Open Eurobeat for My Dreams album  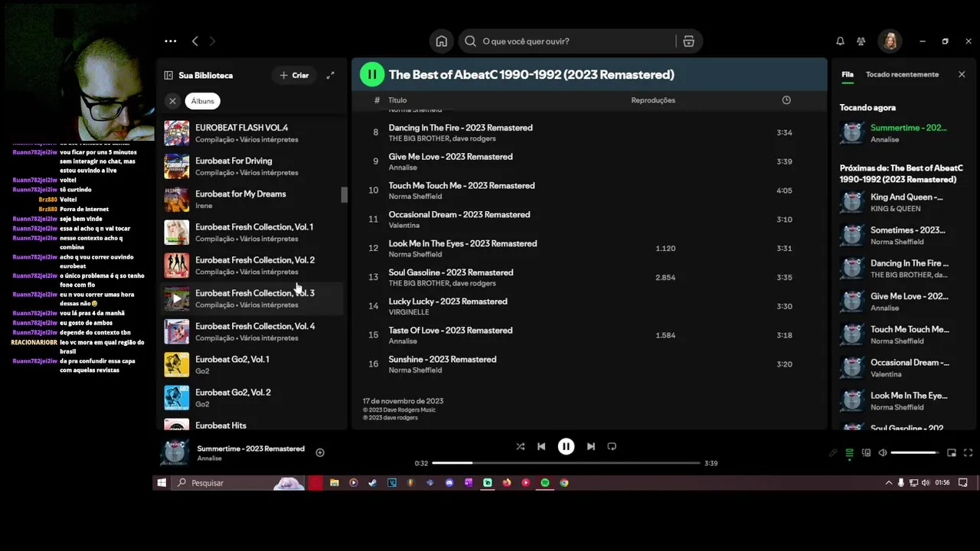click(x=253, y=199)
